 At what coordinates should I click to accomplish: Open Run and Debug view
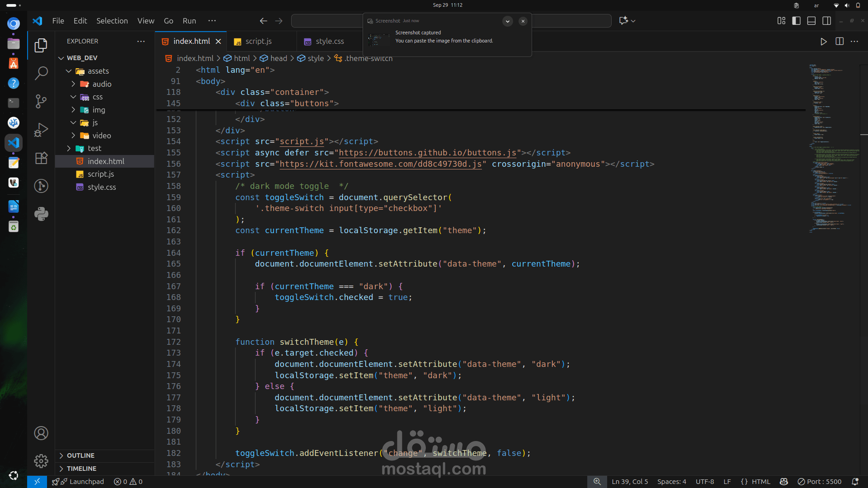pyautogui.click(x=41, y=130)
